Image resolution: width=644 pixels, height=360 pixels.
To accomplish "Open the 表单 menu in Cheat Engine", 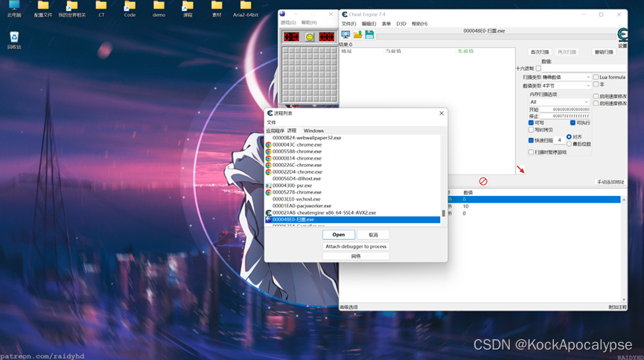I will (x=386, y=24).
